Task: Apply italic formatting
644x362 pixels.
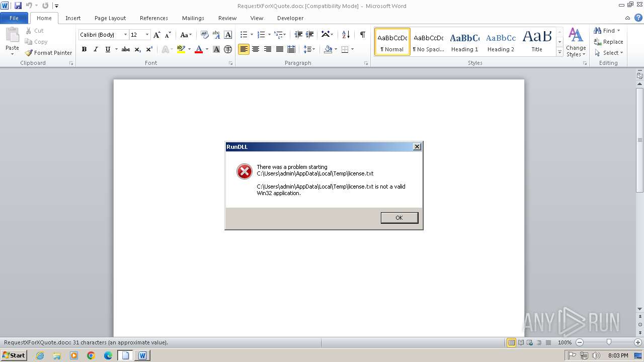Action: (x=96, y=49)
